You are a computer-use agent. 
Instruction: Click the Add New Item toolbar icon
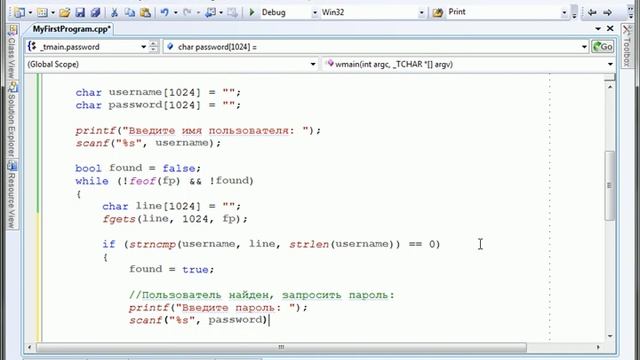click(42, 13)
